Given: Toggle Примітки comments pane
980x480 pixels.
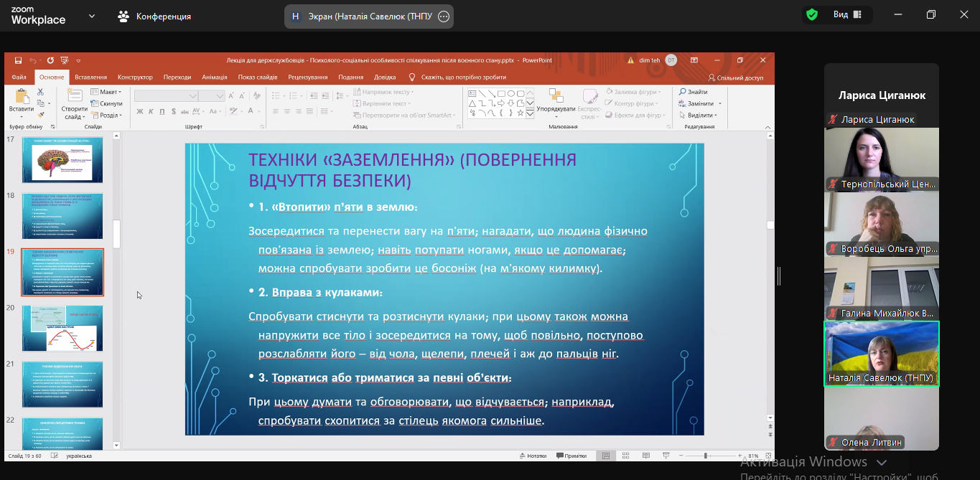Looking at the screenshot, I should 571,456.
